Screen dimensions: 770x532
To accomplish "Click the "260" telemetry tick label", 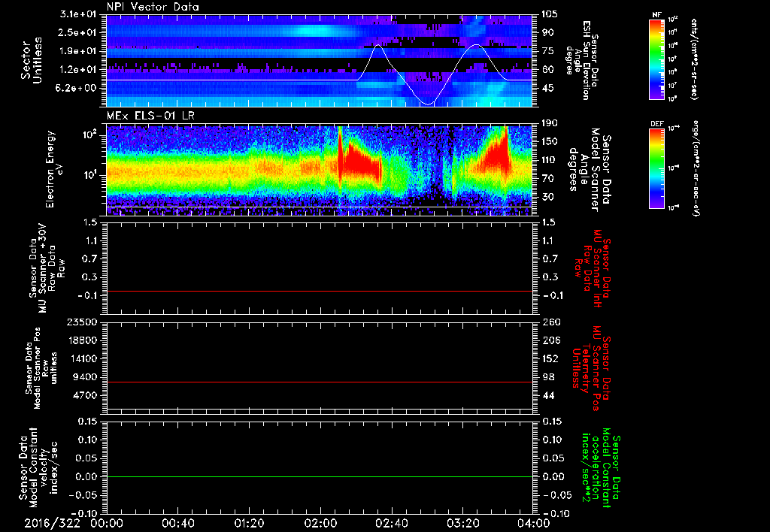I will [550, 322].
